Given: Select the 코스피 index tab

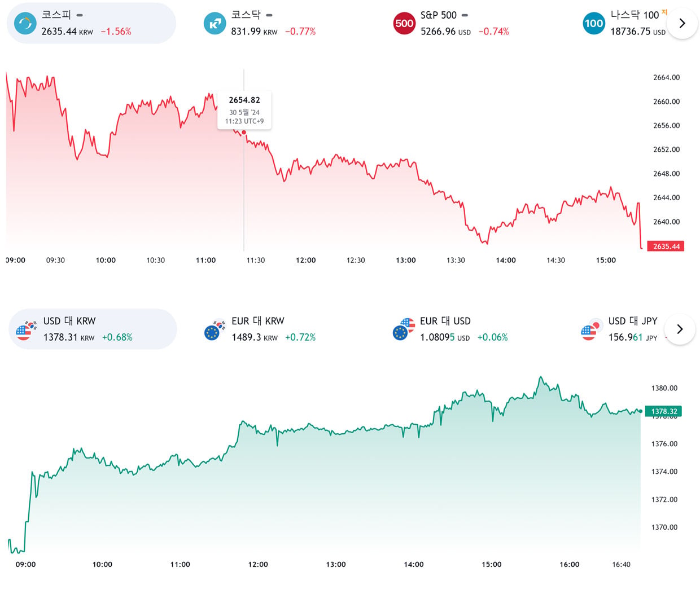Looking at the screenshot, I should pos(91,23).
